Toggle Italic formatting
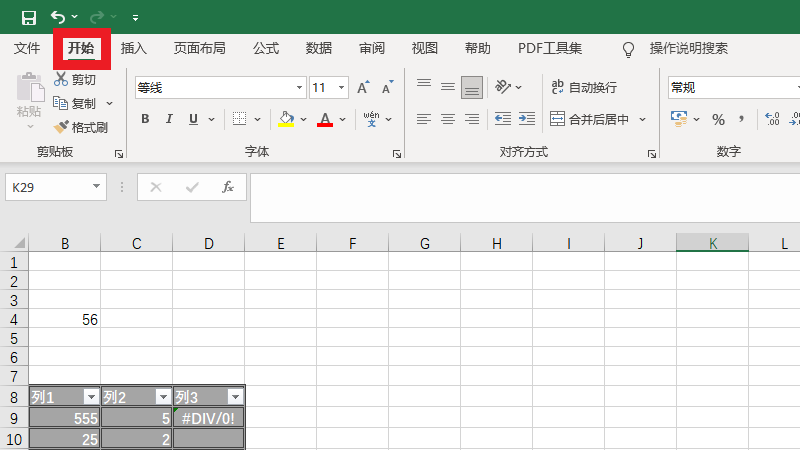The width and height of the screenshot is (800, 450). (169, 119)
